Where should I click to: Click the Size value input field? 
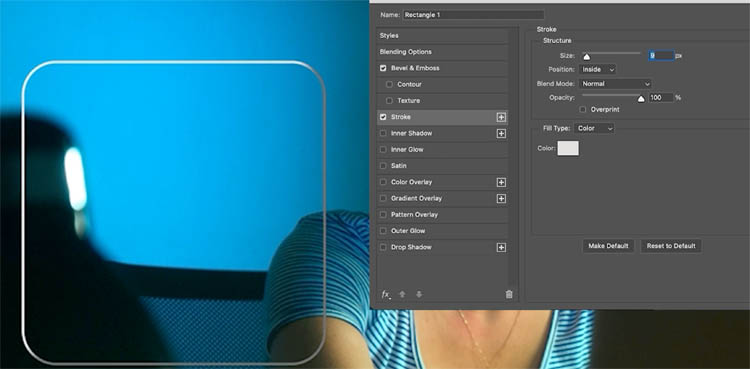(x=662, y=56)
